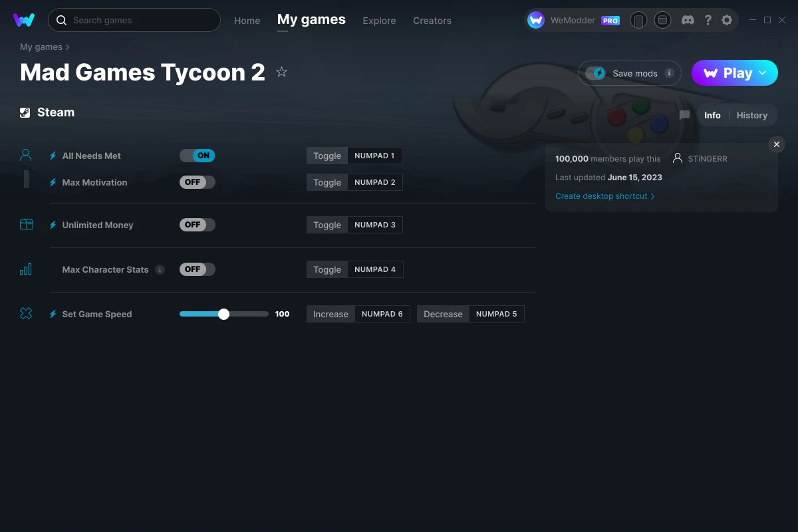Screen dimensions: 798x532
Task: Enable the Unlimited Money cheat
Action: [x=197, y=225]
